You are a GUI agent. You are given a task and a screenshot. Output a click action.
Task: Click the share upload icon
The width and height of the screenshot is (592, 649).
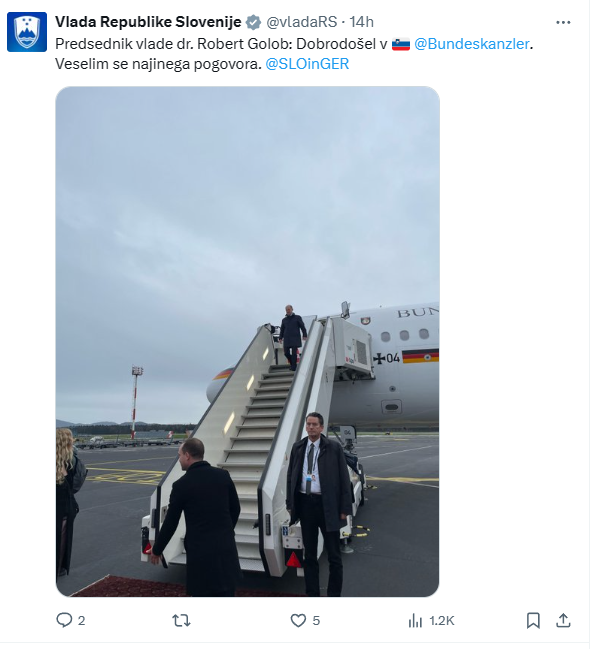[x=563, y=620]
